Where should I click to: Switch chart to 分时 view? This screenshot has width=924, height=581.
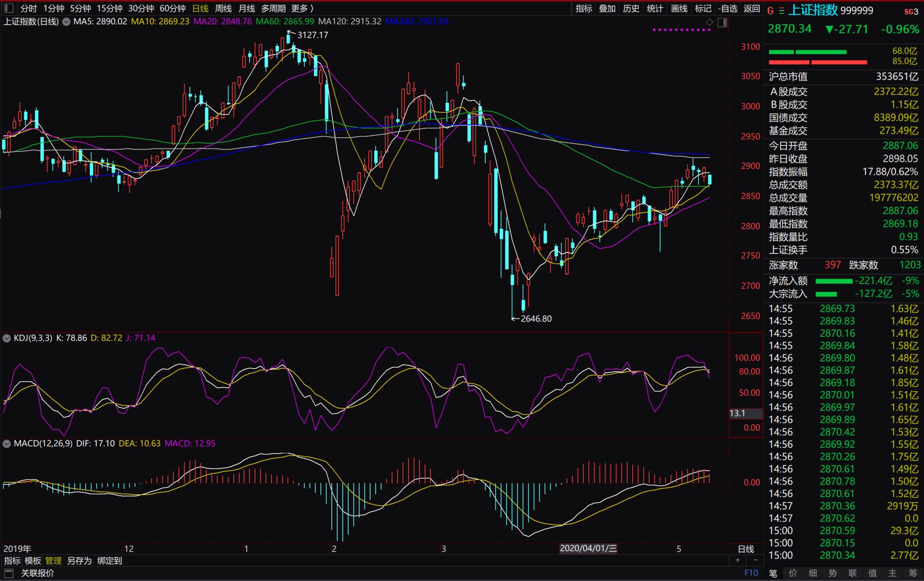pyautogui.click(x=28, y=8)
